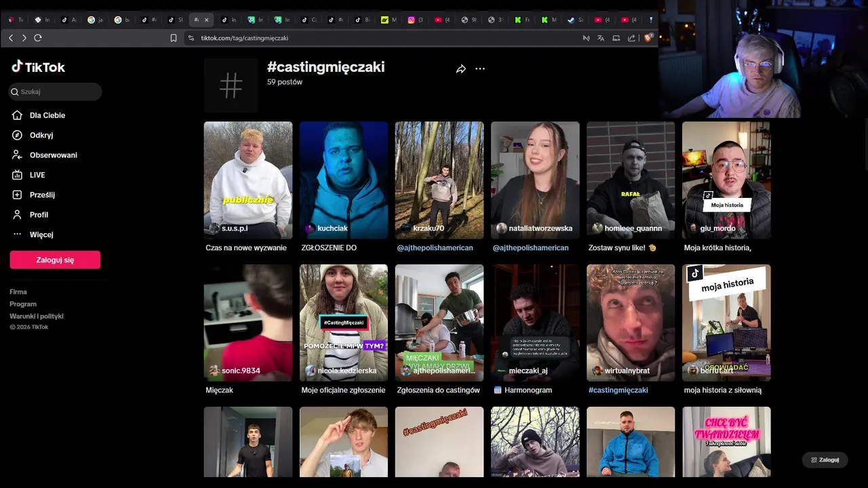The width and height of the screenshot is (868, 488).
Task: Click the s.u.s.p.i avatar icon
Action: pos(214,228)
